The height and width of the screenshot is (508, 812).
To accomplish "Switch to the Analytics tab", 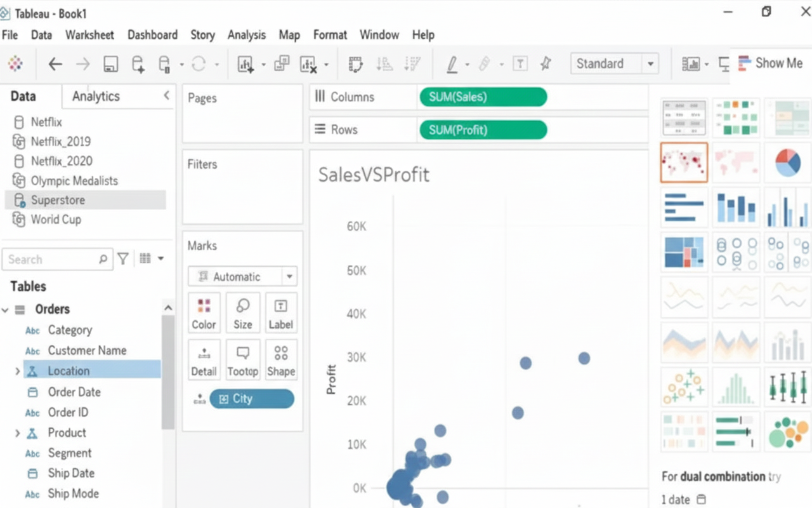I will click(x=96, y=97).
